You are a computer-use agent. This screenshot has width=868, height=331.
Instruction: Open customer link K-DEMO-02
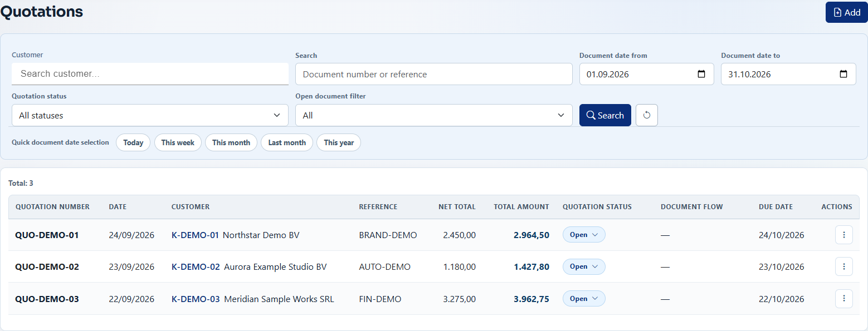(x=196, y=267)
